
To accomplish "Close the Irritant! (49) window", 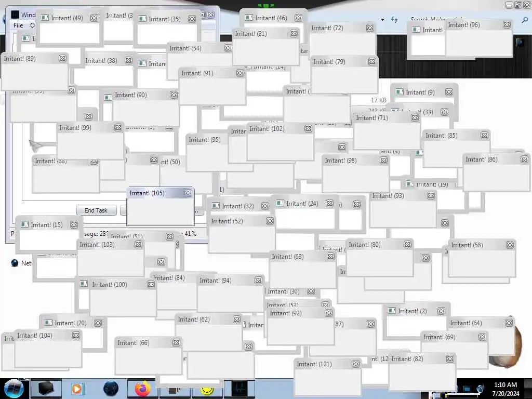I will pos(95,18).
